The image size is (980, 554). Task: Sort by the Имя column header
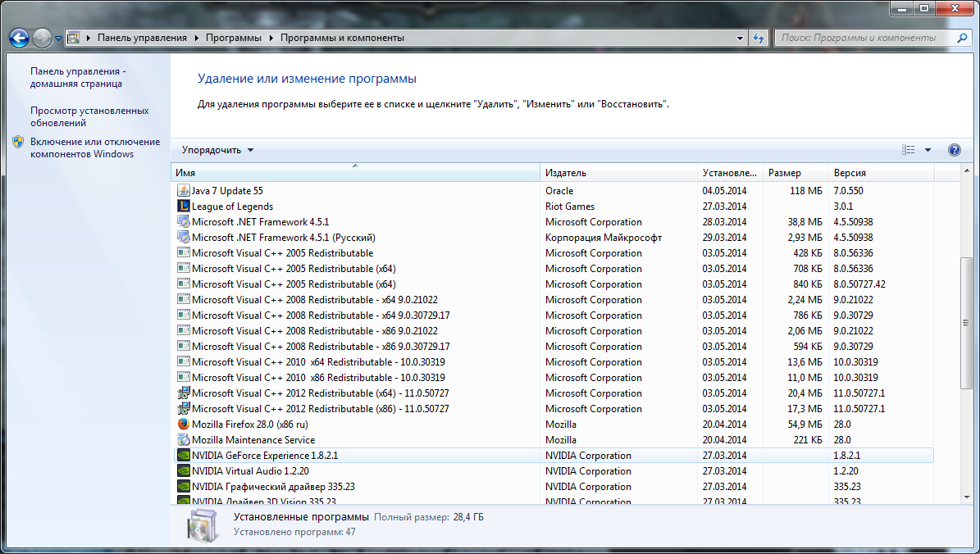pos(355,172)
